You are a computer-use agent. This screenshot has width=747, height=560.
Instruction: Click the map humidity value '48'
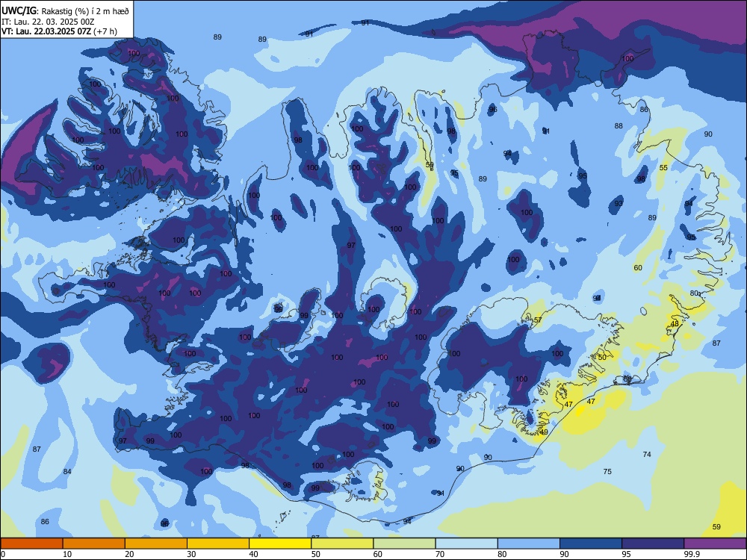coord(675,324)
